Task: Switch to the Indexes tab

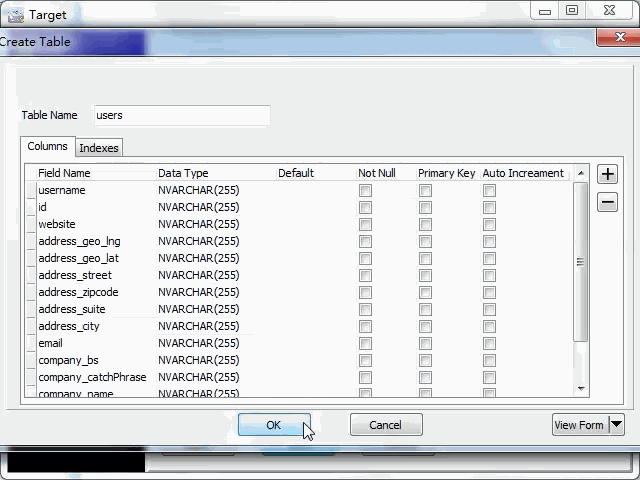Action: pyautogui.click(x=99, y=148)
